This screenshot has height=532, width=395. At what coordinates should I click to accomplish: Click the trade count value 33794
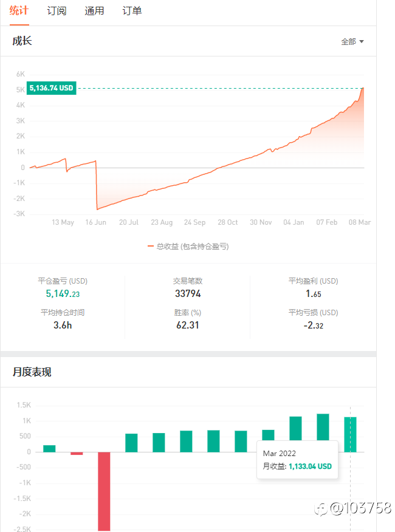(188, 294)
